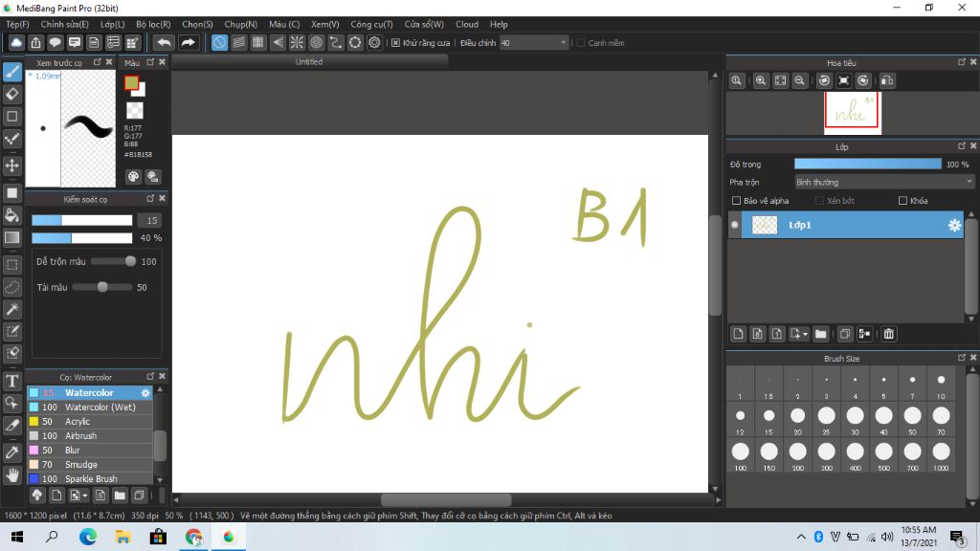
Task: Switch to the Untitled canvas tab
Action: tap(309, 62)
